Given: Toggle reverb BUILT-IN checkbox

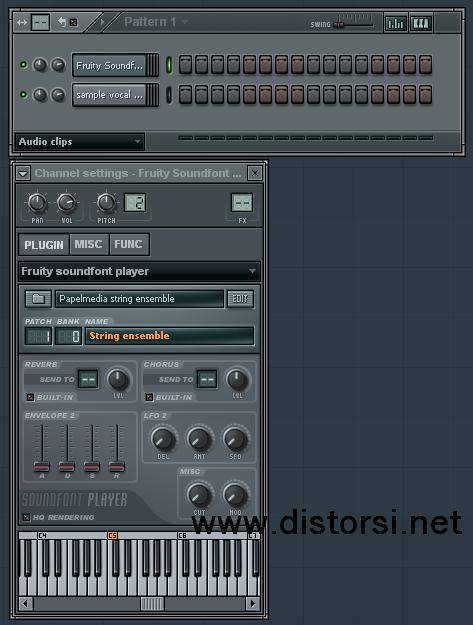Looking at the screenshot, I should (30, 397).
